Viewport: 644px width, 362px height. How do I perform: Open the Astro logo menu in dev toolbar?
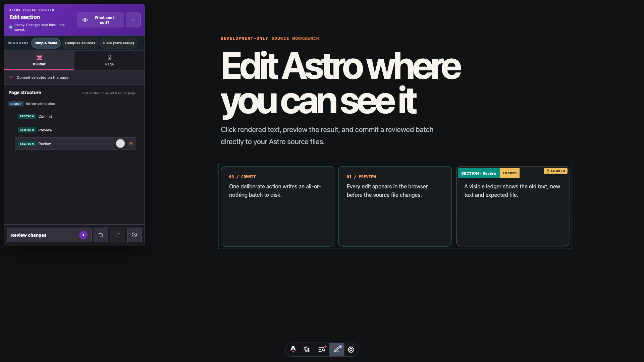[x=293, y=350]
